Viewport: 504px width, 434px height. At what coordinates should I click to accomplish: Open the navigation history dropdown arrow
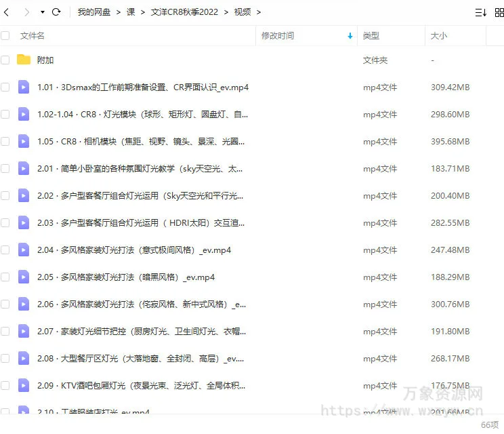click(x=42, y=12)
